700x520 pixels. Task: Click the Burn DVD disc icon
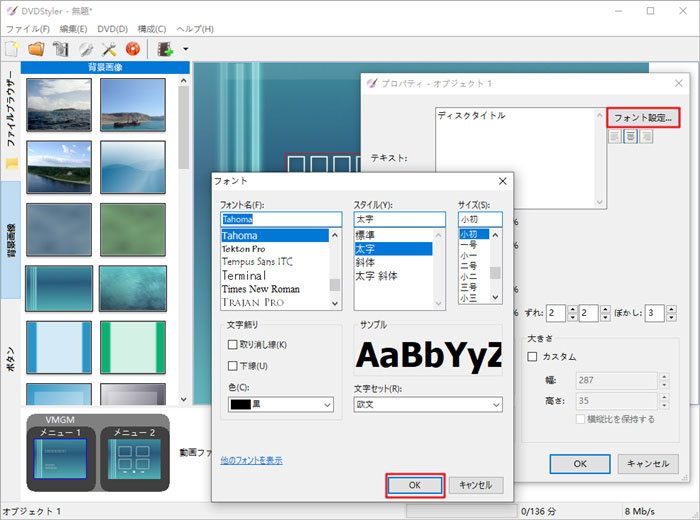[133, 49]
